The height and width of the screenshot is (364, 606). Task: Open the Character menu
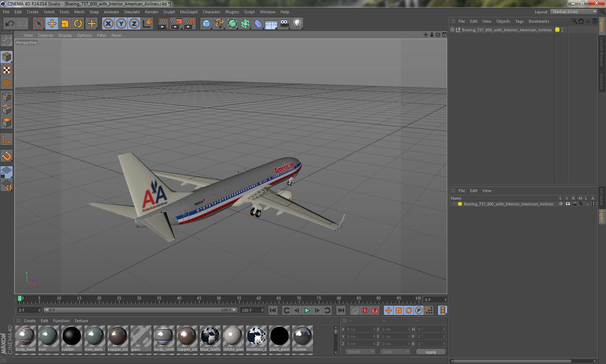tap(211, 12)
